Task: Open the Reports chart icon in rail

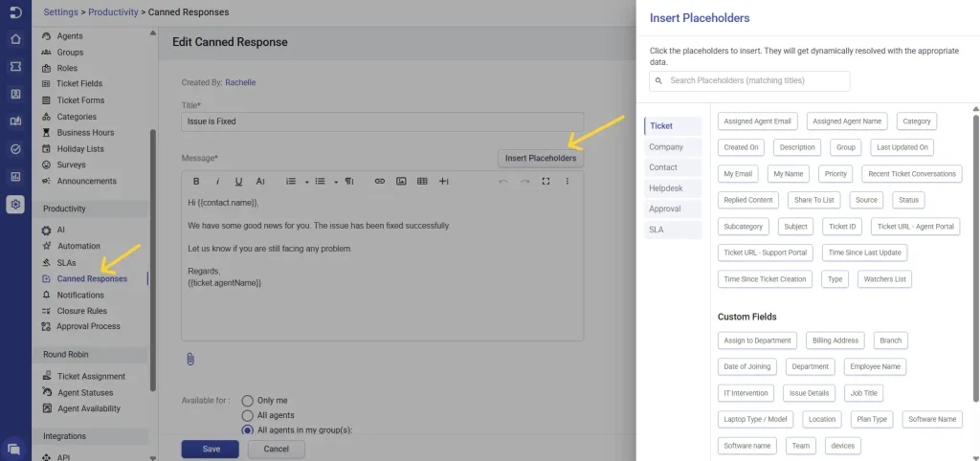Action: (x=15, y=176)
